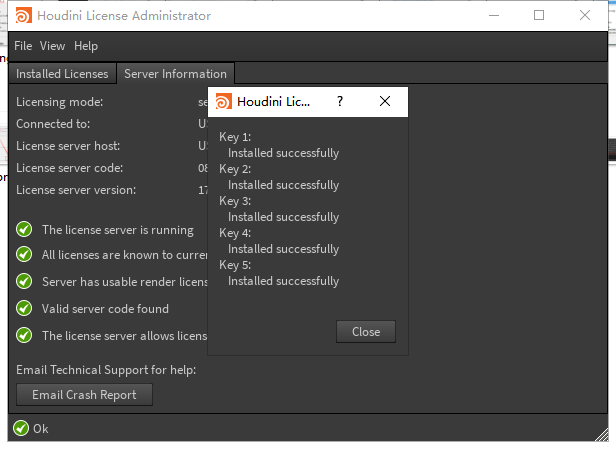Click the window resize grip in the corner
The height and width of the screenshot is (449, 616).
601,434
